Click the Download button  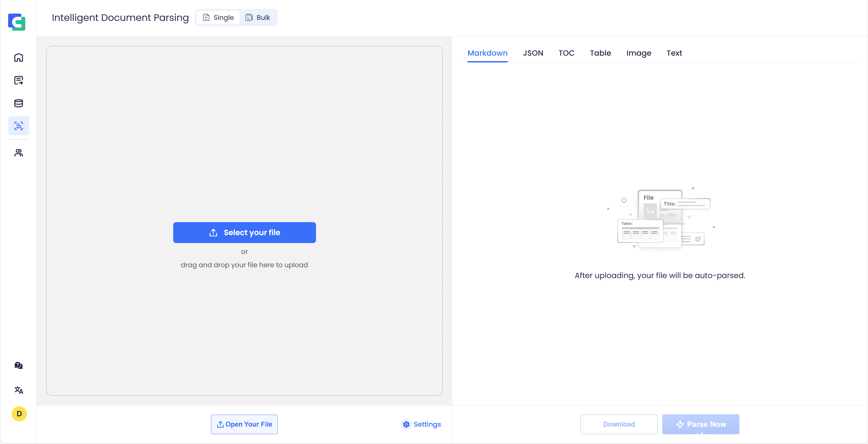619,424
